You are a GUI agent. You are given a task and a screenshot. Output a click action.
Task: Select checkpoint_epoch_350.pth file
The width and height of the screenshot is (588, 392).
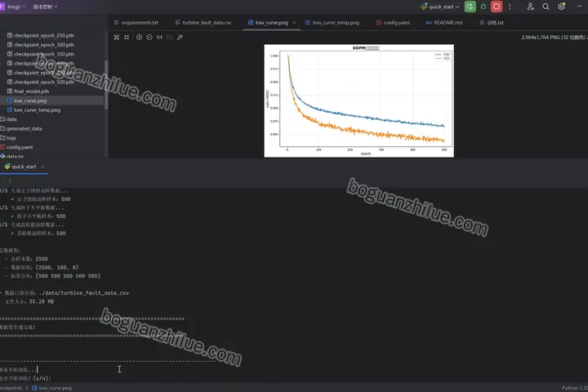pos(44,54)
